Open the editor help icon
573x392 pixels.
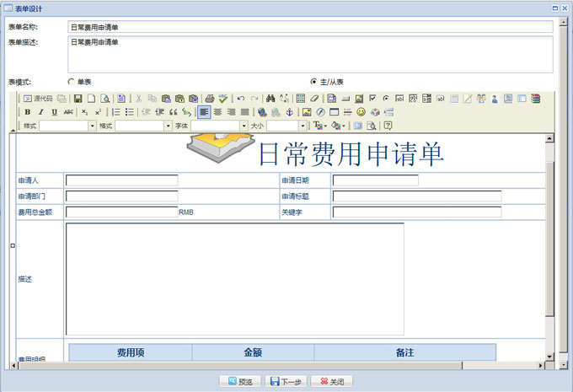coord(388,126)
